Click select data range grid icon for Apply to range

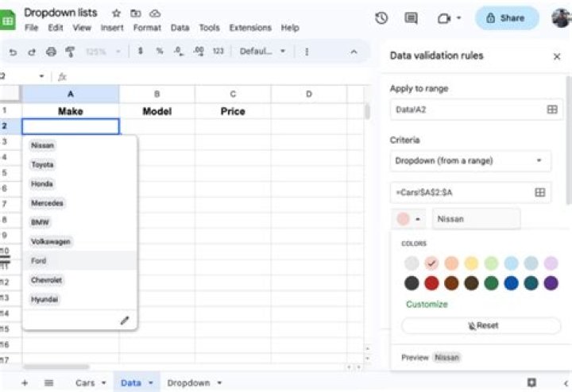pos(552,110)
